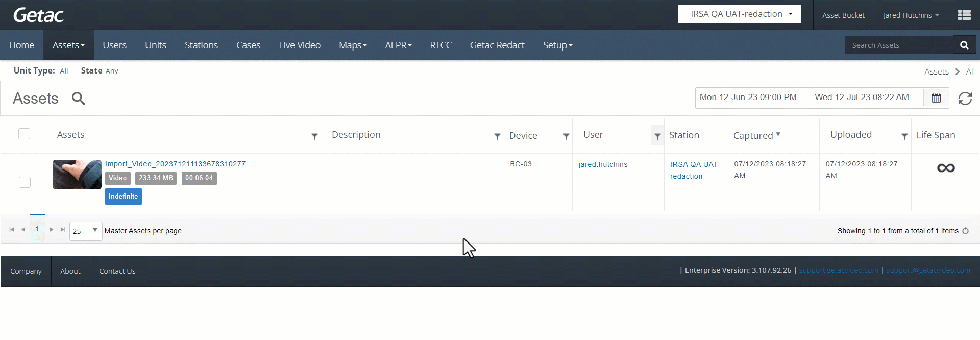This screenshot has height=340, width=980.
Task: Click the Captured sort arrow
Action: pyautogui.click(x=778, y=134)
